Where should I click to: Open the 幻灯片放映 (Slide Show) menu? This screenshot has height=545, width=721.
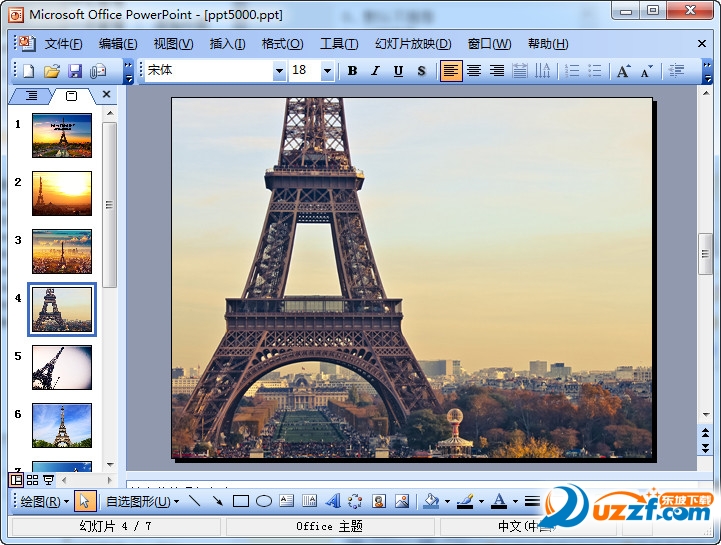(412, 44)
